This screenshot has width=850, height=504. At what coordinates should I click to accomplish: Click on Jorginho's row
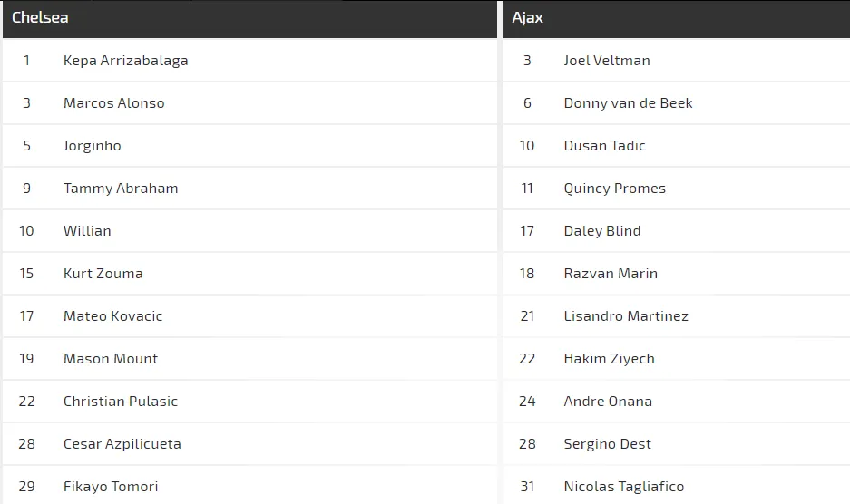pos(92,146)
